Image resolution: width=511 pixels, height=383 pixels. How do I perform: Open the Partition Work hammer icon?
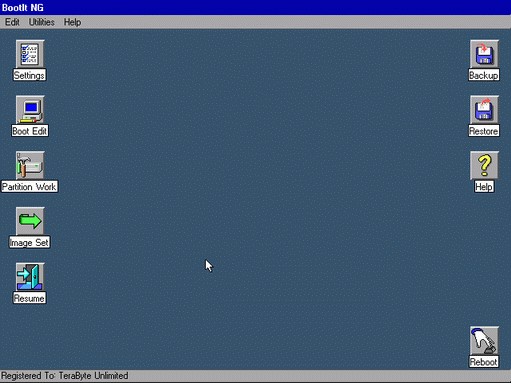pyautogui.click(x=30, y=165)
